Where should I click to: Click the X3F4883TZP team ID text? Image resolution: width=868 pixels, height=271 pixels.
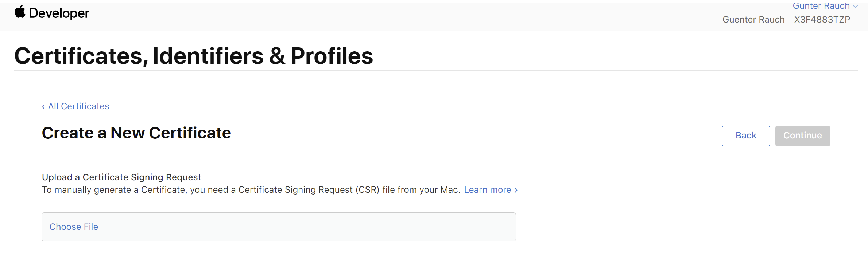[822, 20]
